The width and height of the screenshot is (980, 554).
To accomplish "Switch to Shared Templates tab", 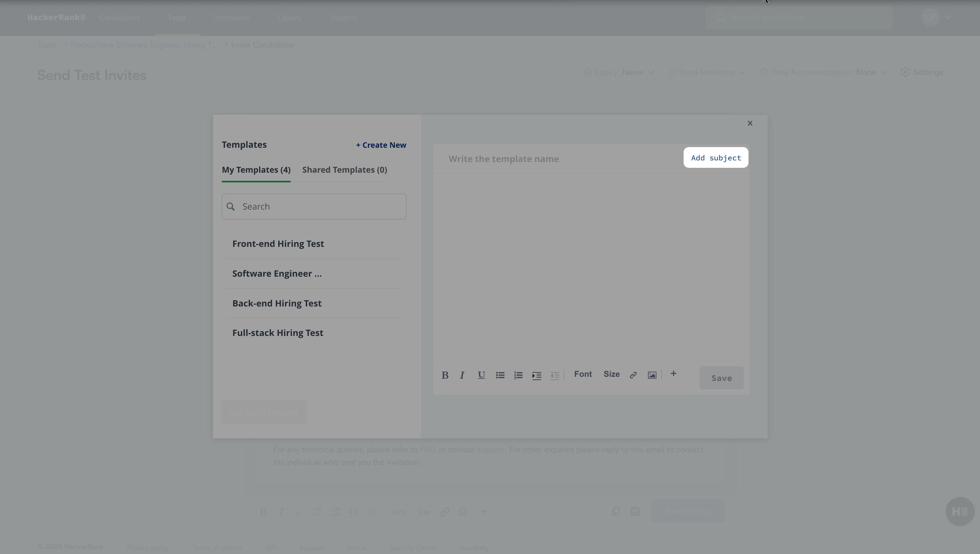I will pos(344,170).
